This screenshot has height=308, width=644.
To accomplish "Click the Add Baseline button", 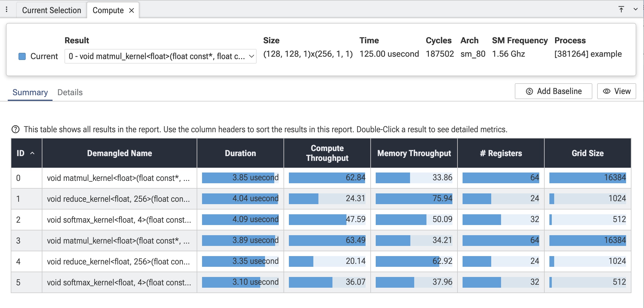I will (553, 91).
